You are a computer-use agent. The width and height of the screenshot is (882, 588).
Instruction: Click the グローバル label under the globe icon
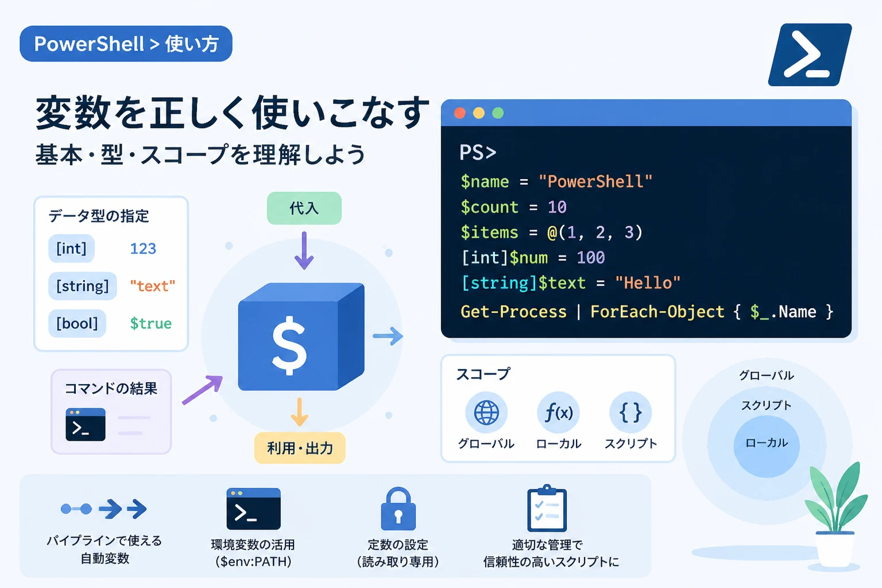click(486, 444)
